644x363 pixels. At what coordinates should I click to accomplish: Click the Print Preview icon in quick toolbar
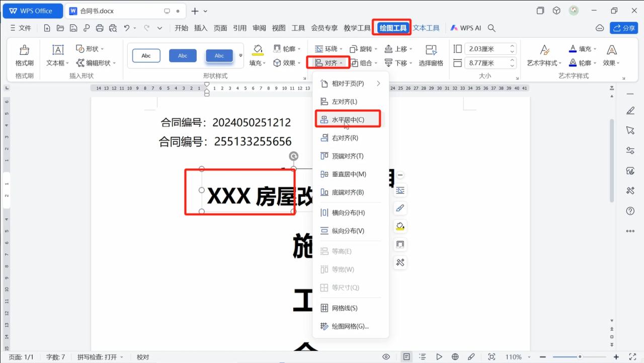coord(113,28)
